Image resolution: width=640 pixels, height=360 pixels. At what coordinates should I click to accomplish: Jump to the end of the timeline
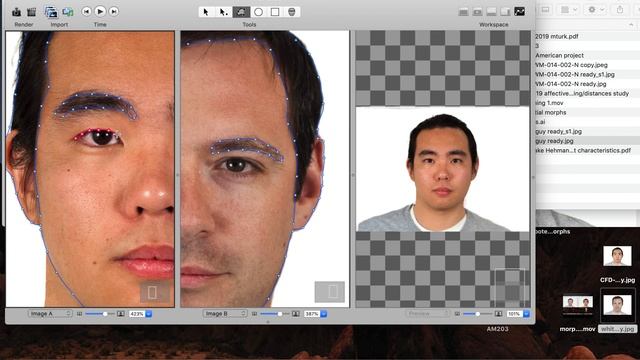point(114,11)
